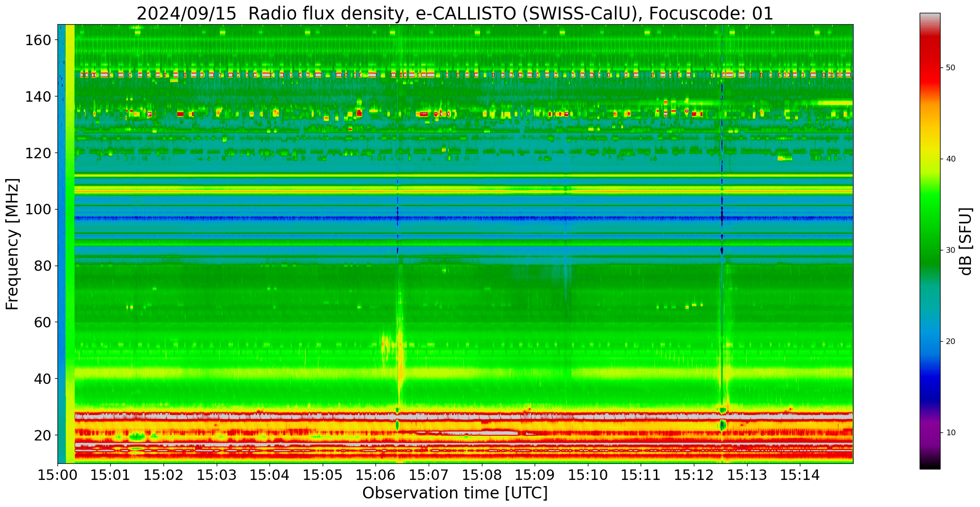Click the 100 frequency tick label
This screenshot has height=507, width=980.
click(38, 209)
